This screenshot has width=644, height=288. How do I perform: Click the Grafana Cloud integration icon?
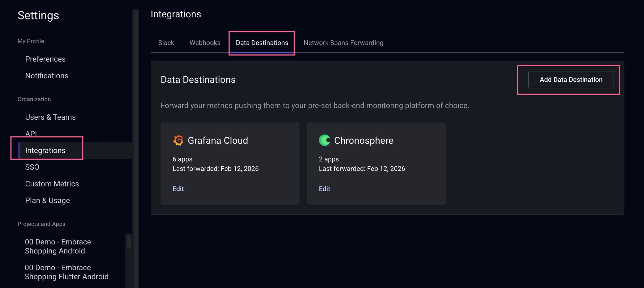pyautogui.click(x=178, y=140)
